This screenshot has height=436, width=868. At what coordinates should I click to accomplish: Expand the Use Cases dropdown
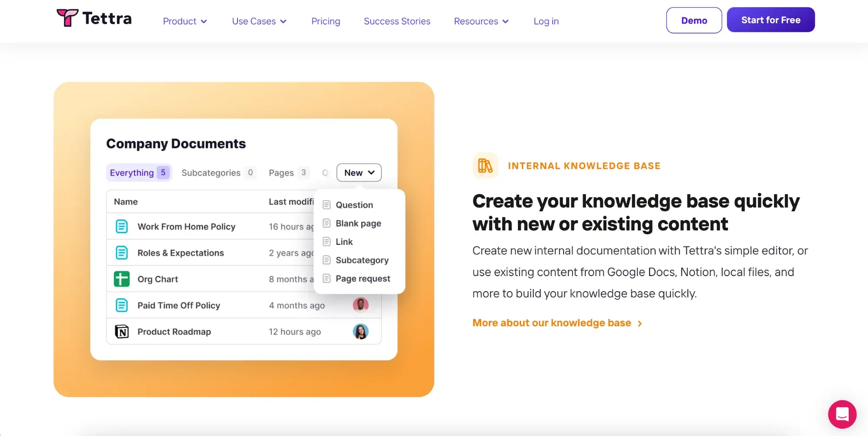pos(259,21)
